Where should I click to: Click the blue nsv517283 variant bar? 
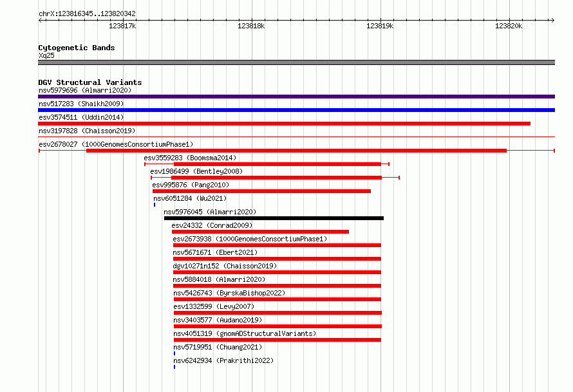(x=296, y=110)
